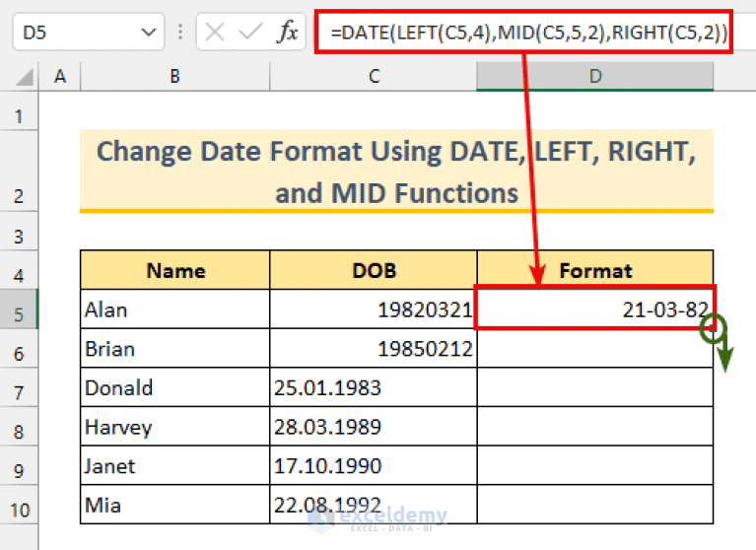
Task: Select the DOB cell '17.10.1990'
Action: [374, 465]
